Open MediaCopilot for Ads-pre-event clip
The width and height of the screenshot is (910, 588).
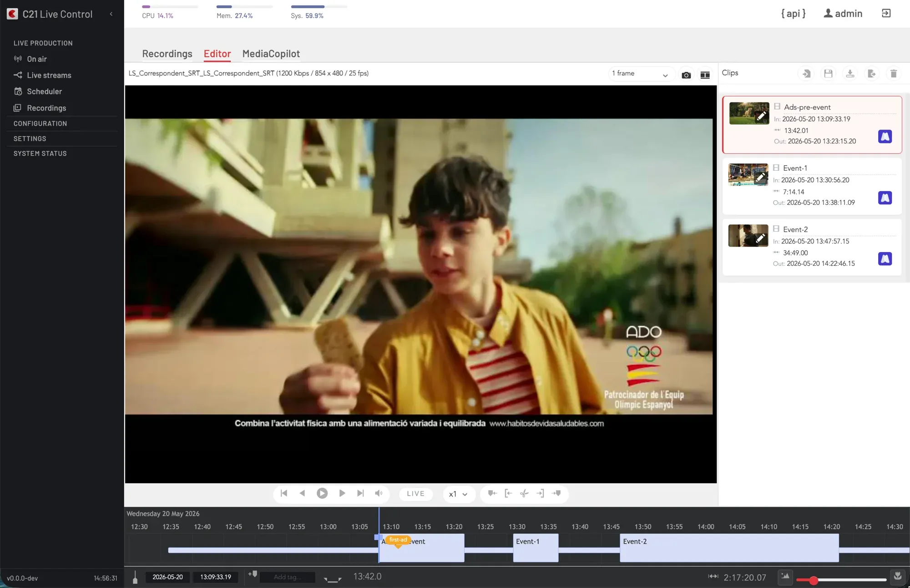[885, 137]
